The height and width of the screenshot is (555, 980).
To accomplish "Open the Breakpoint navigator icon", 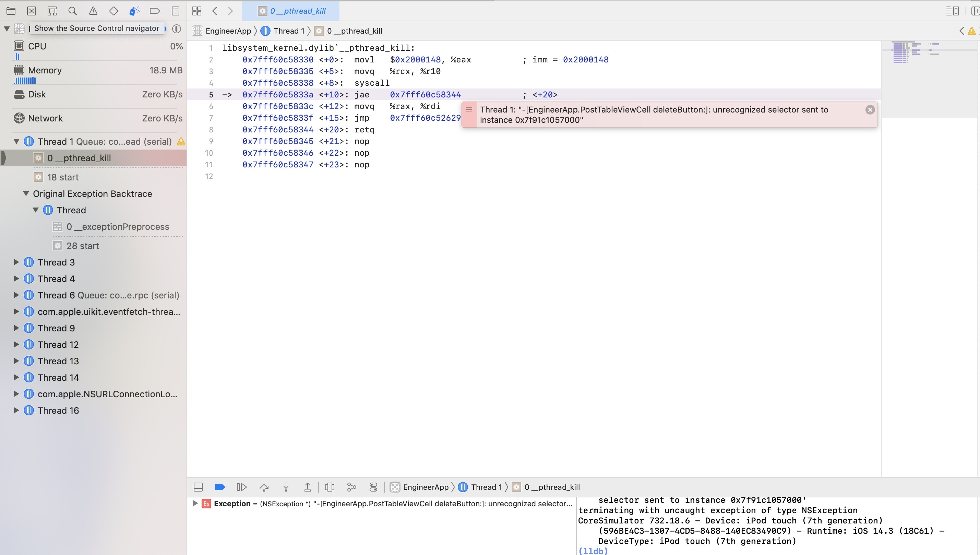I will [x=155, y=11].
